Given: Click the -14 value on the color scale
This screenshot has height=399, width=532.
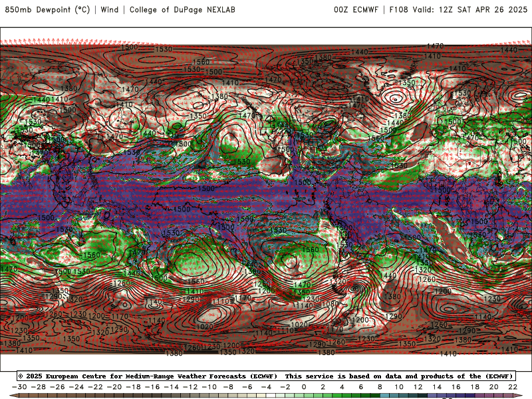Looking at the screenshot, I should [x=172, y=387].
